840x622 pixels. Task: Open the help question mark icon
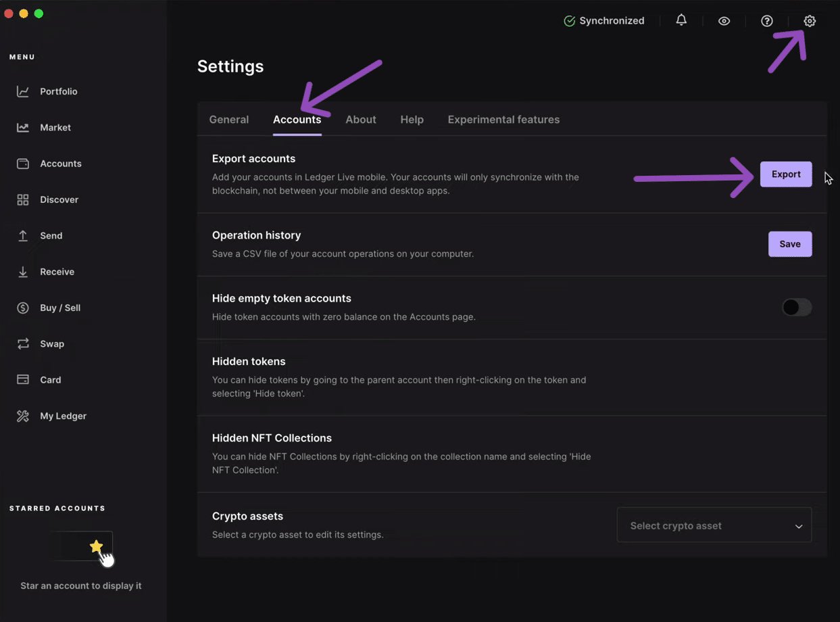(x=766, y=21)
